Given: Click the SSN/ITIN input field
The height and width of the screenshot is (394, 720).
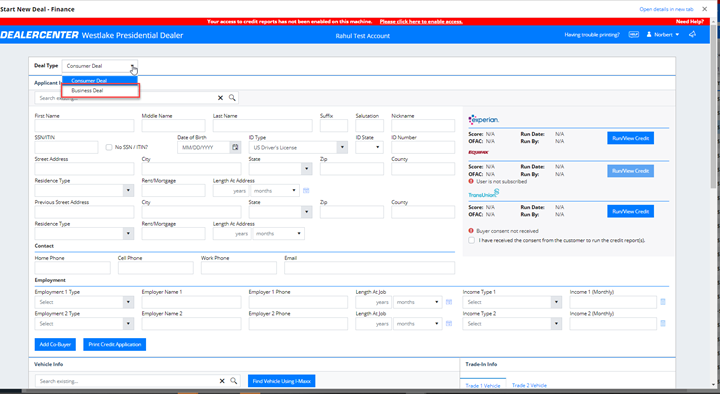Looking at the screenshot, I should point(67,147).
